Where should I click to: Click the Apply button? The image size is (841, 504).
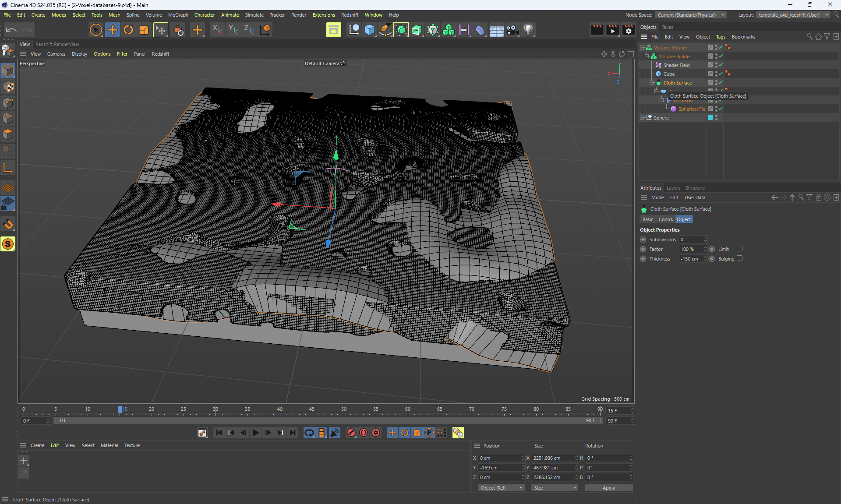tap(608, 488)
